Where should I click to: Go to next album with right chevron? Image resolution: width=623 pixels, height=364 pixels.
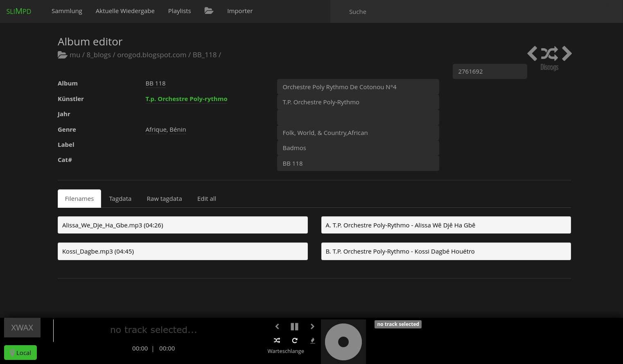(x=567, y=54)
